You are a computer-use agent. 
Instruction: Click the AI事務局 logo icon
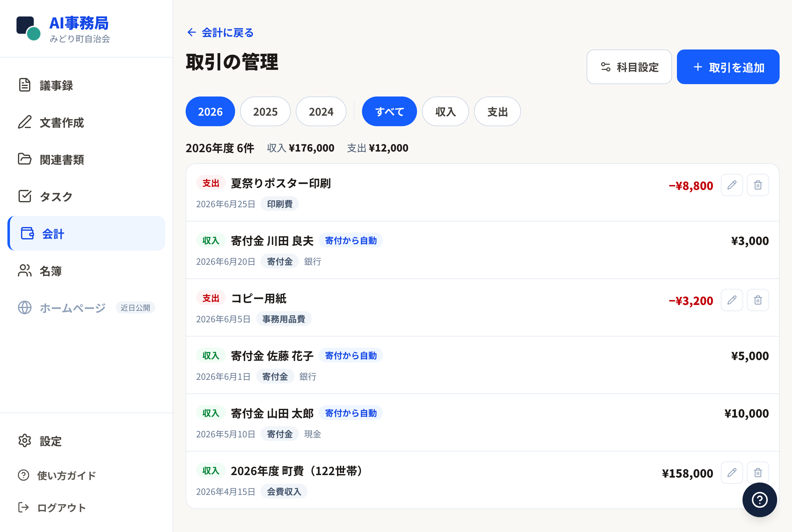[x=28, y=28]
